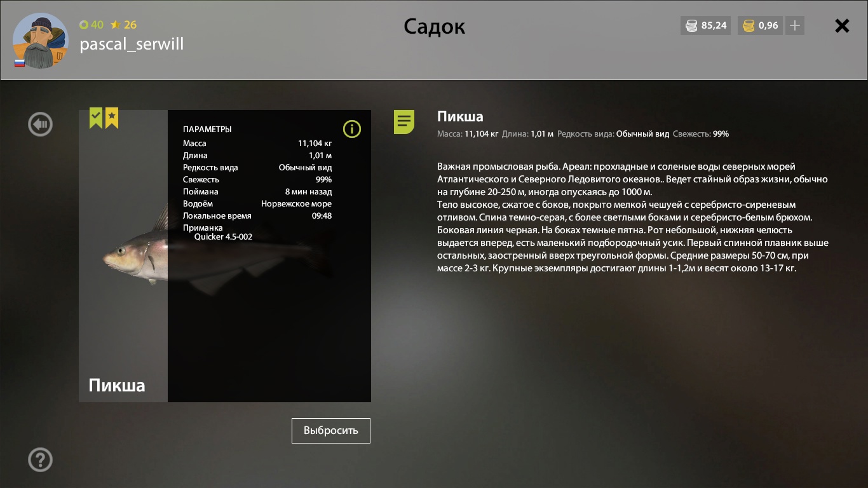
Task: Click the Садок screen title
Action: pos(435,27)
